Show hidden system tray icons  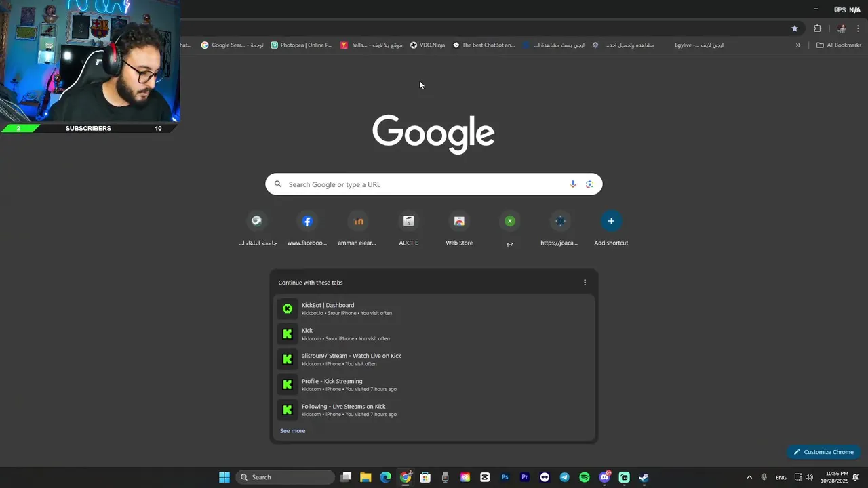coord(749,477)
